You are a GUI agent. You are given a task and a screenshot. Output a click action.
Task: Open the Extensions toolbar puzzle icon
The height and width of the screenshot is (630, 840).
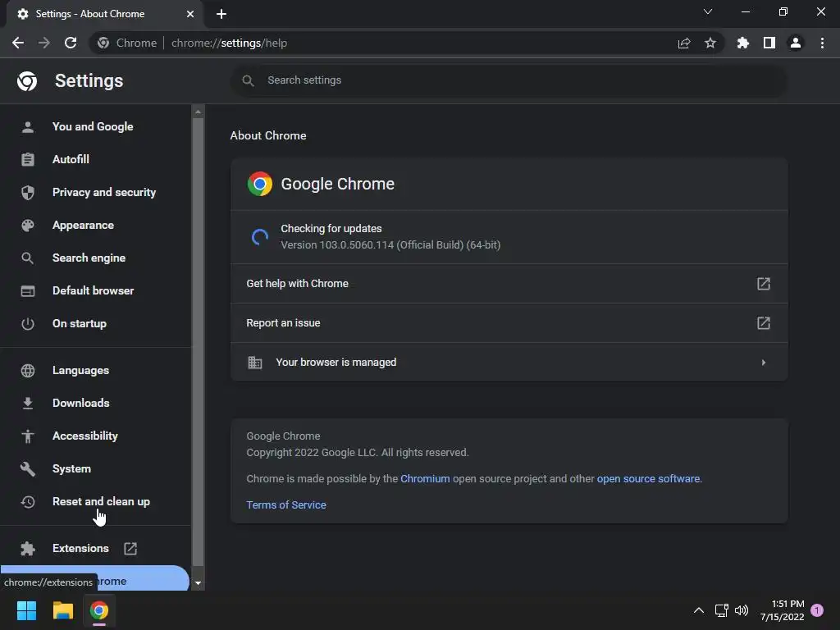pos(742,43)
